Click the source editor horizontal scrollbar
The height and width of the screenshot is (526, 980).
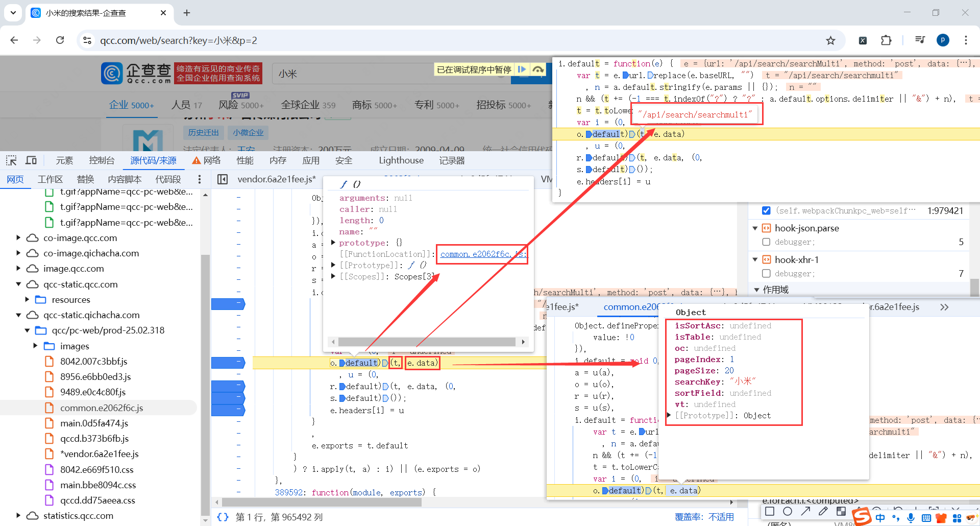(322, 502)
